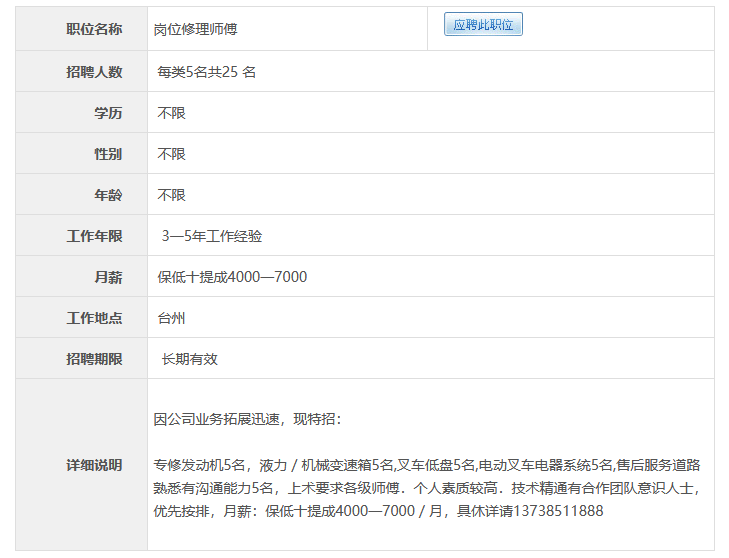The width and height of the screenshot is (729, 558).
Task: Select the job title 岗位修理师傅
Action: tap(195, 30)
